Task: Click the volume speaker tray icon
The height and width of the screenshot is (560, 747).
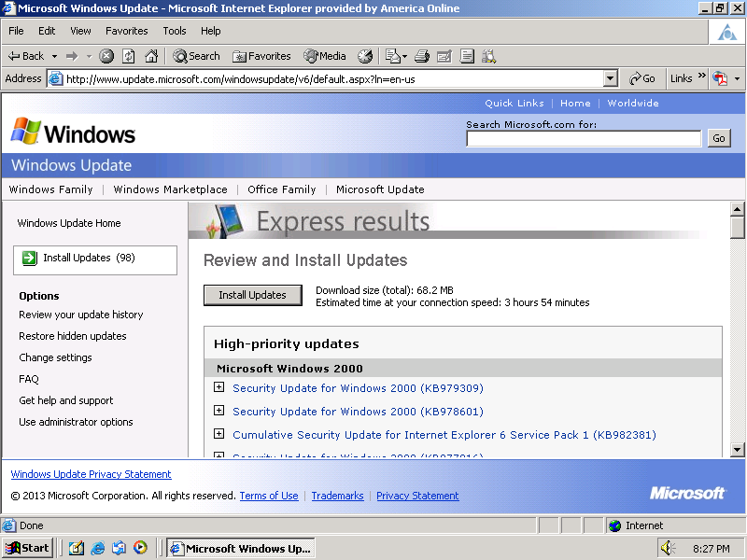Action: (668, 548)
